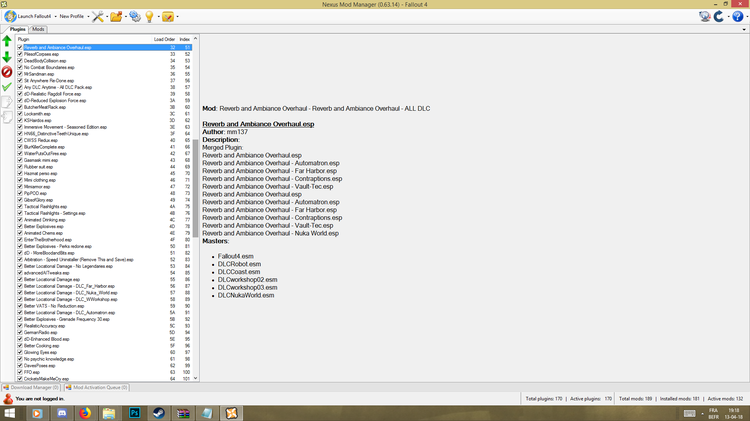The height and width of the screenshot is (421, 750).
Task: Toggle the MrSandman.esp checkbox
Action: tap(20, 74)
